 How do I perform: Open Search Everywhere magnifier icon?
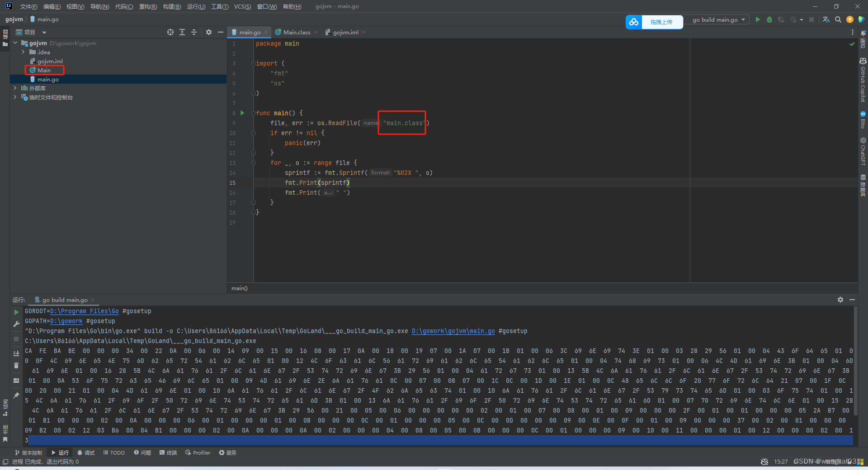838,19
